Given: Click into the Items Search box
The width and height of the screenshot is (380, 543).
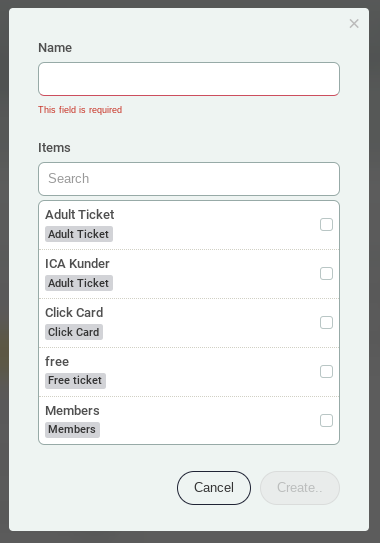Looking at the screenshot, I should pos(189,179).
